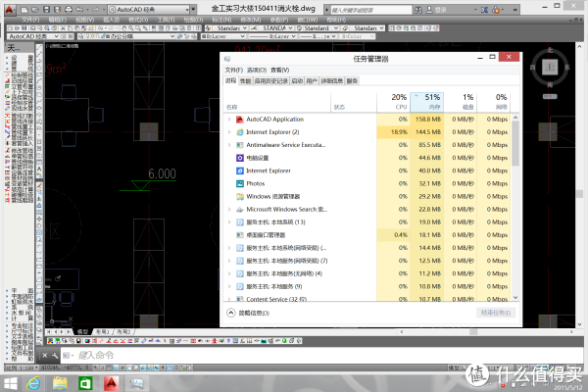Sort processes by the 网络 column header
The height and width of the screenshot is (392, 588).
coord(494,102)
